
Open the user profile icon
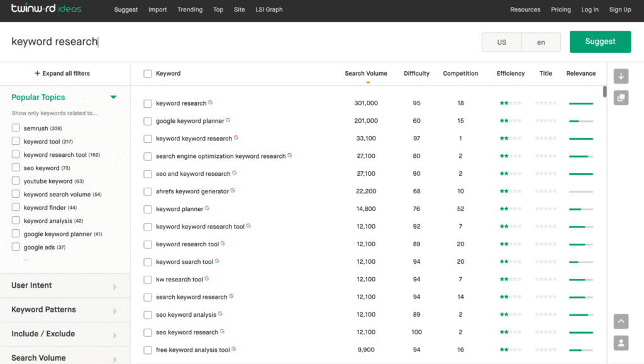click(x=621, y=343)
